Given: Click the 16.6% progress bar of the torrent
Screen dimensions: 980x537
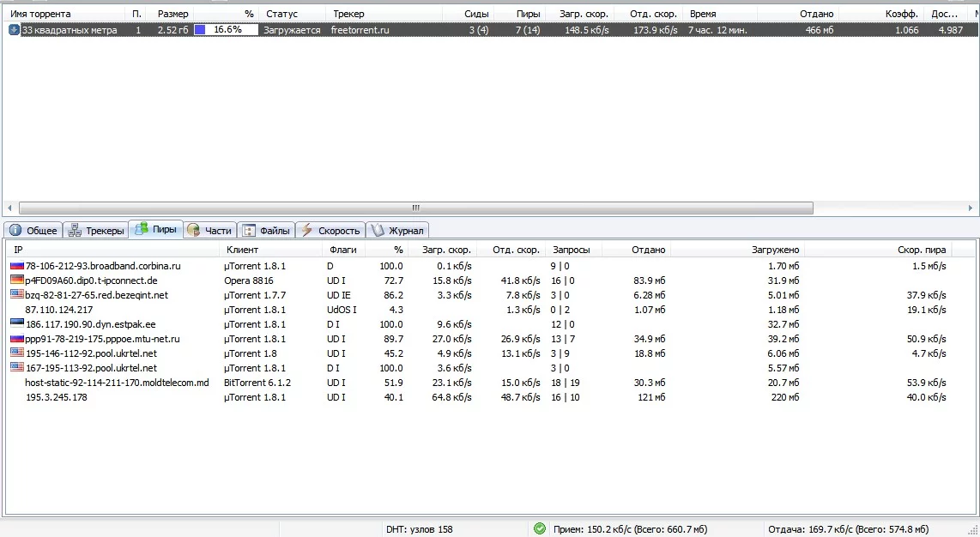Looking at the screenshot, I should click(227, 29).
